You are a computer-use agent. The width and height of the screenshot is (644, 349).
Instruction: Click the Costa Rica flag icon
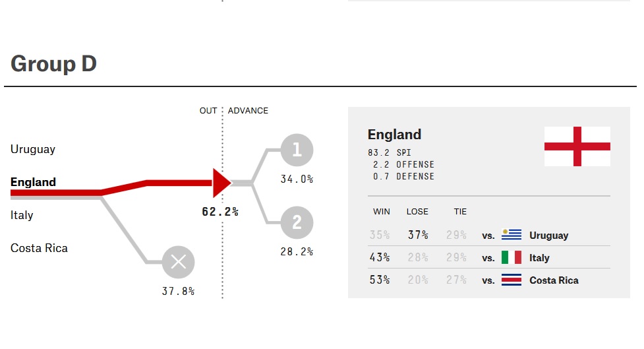(x=512, y=280)
